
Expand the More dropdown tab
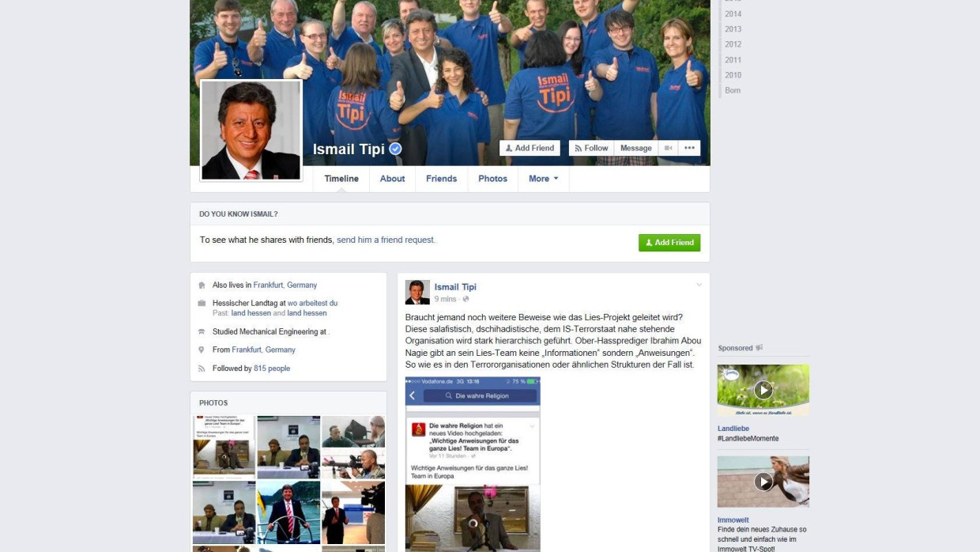click(x=543, y=179)
